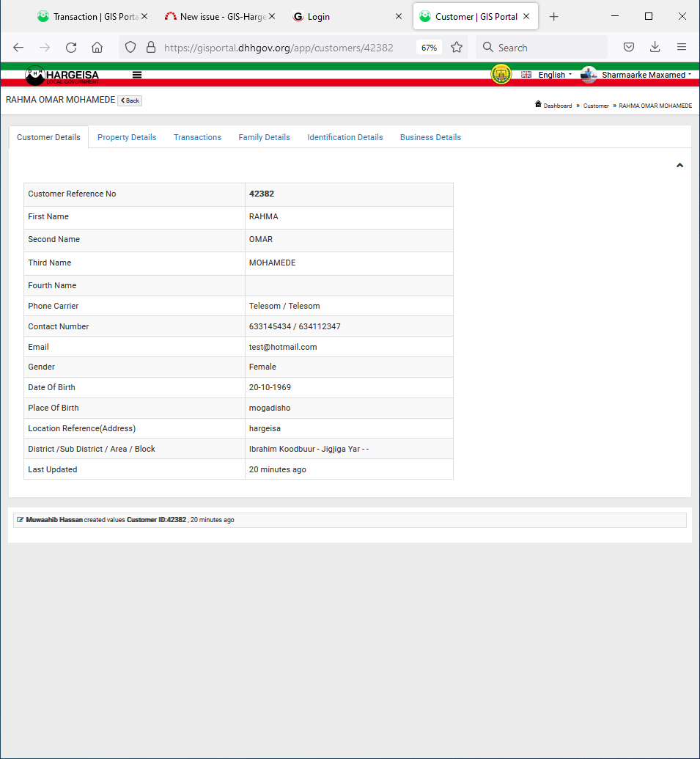Click Customer breadcrumb link
Screen dimensions: 700x759
pyautogui.click(x=596, y=106)
